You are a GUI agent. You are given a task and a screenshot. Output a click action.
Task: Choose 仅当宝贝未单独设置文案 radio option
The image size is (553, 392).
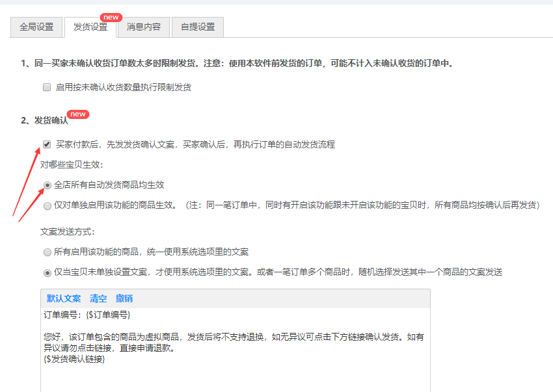tap(47, 273)
